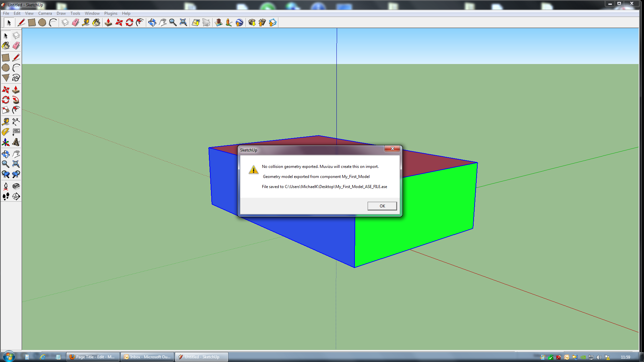Select the Push/Pull tool in top toolbar
Viewport: 644px width, 362px height.
pyautogui.click(x=108, y=22)
